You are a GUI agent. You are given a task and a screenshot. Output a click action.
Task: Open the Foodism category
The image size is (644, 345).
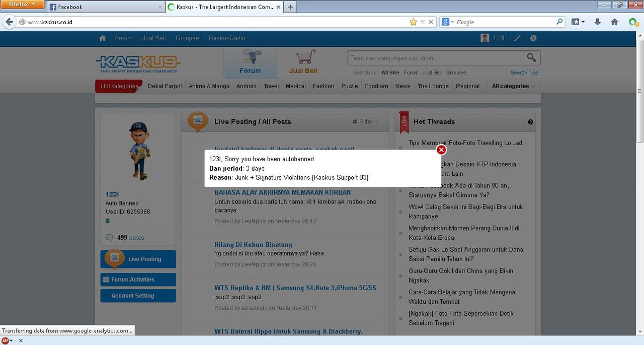[376, 86]
